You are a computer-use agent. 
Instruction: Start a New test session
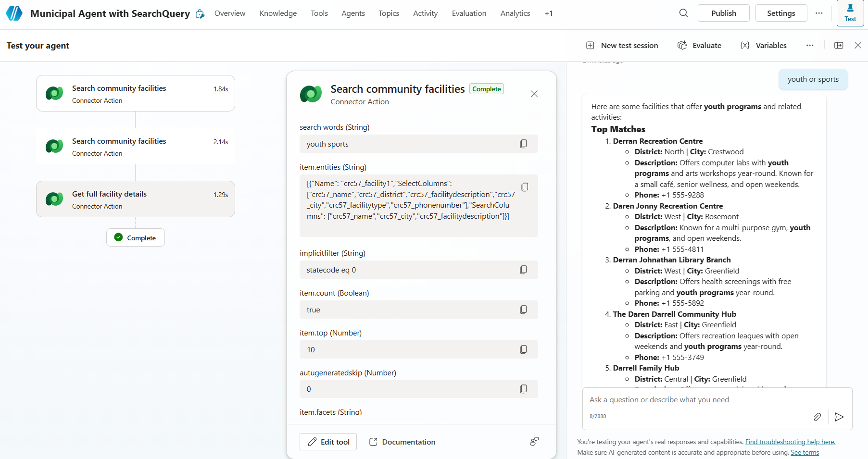pos(622,45)
